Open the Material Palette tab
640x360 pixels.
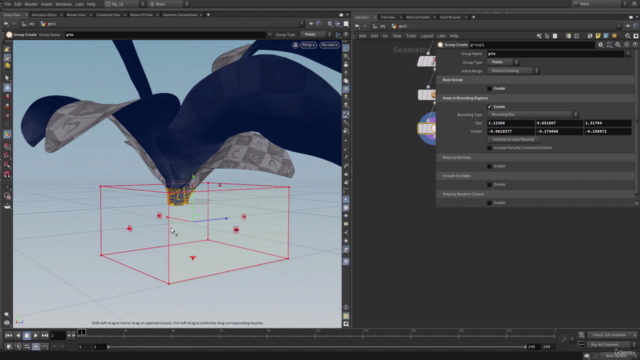click(x=418, y=17)
